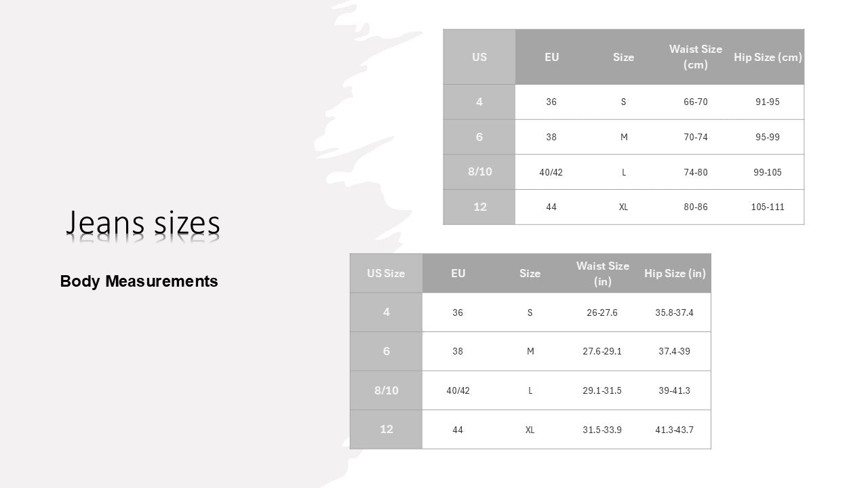This screenshot has height=488, width=868.
Task: Select the 41.3-43.7 hip cell
Action: click(674, 430)
